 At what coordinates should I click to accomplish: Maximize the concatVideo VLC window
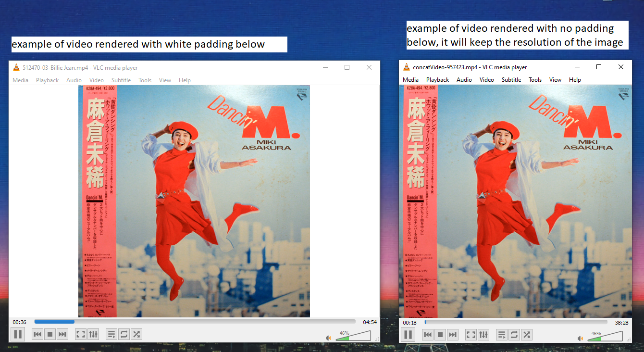coord(599,67)
